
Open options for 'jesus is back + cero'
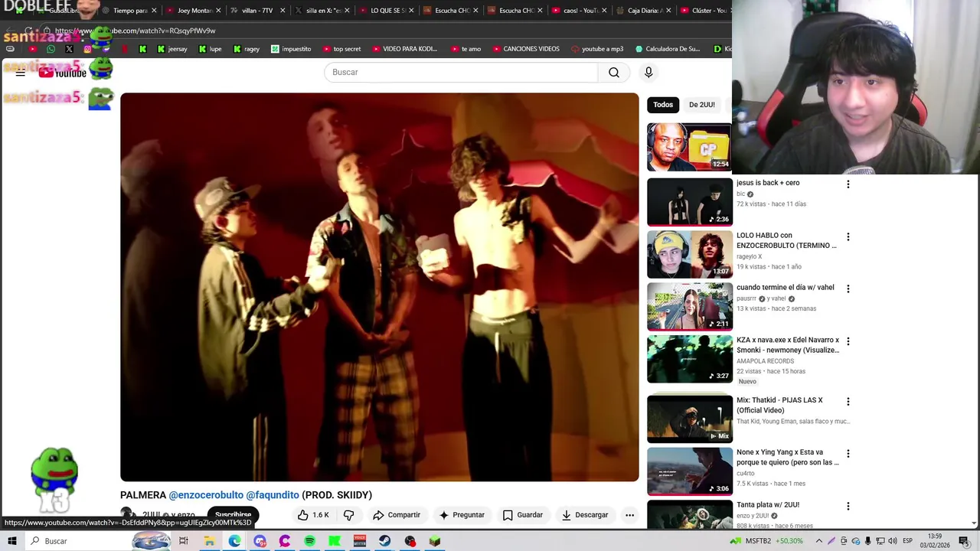pyautogui.click(x=848, y=184)
